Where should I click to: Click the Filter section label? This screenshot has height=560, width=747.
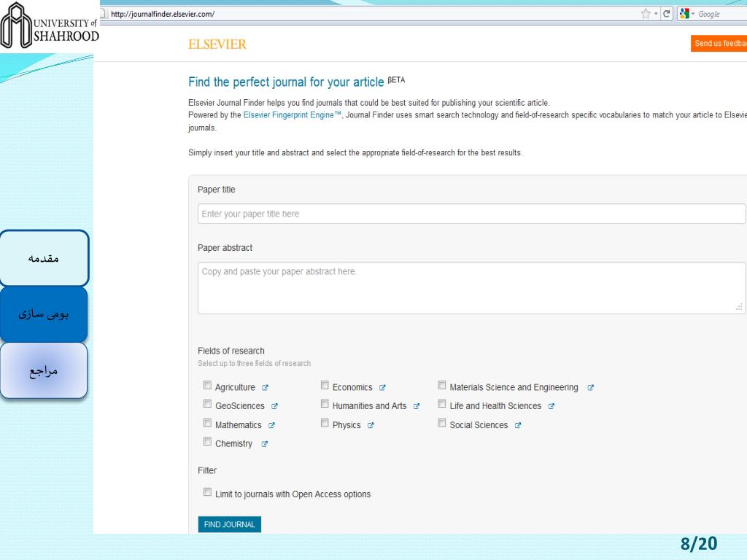coord(207,470)
